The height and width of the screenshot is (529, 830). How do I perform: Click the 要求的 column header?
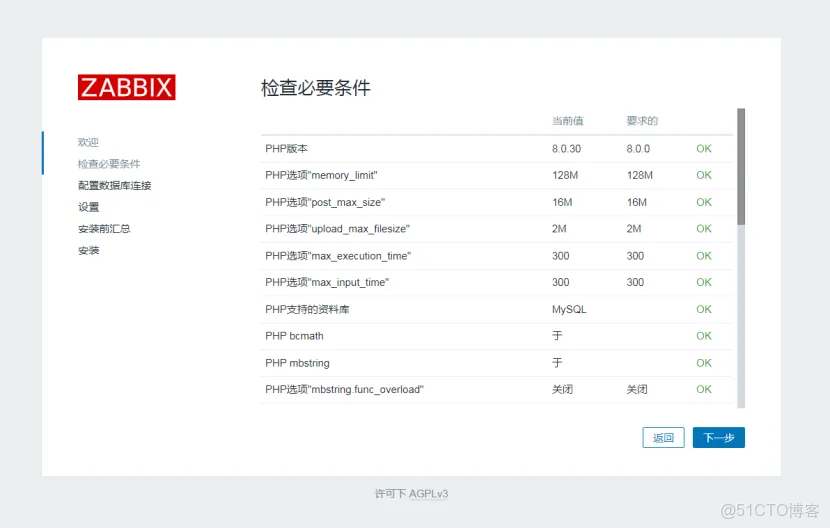[x=642, y=121]
